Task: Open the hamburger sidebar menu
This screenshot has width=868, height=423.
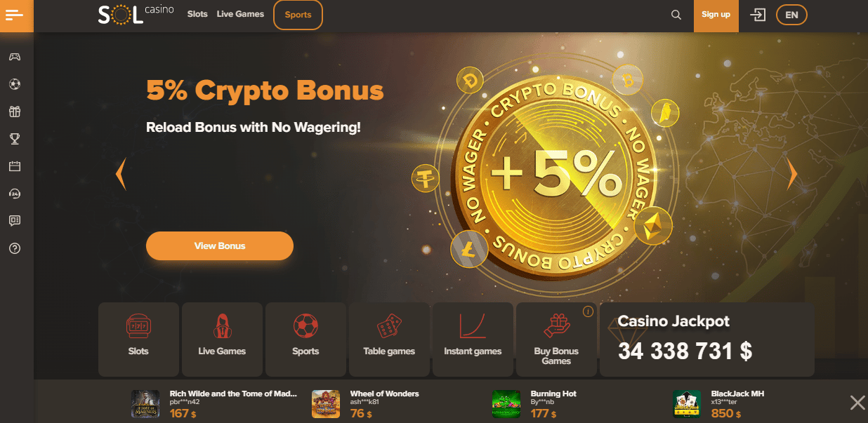Action: pyautogui.click(x=15, y=15)
